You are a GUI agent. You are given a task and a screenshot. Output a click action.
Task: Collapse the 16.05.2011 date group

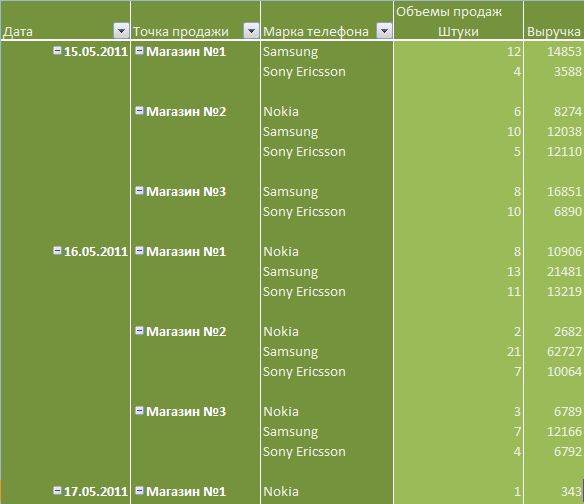[57, 250]
